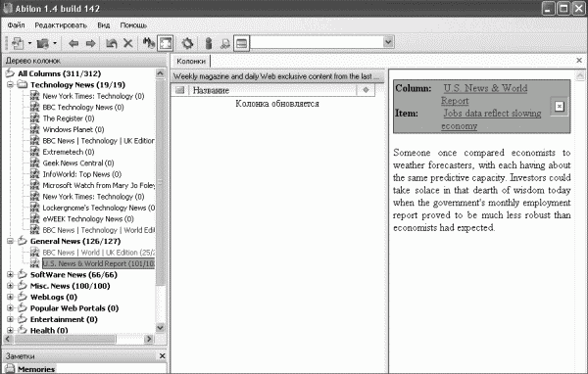Click the Misc. News folder icon

tap(23, 286)
